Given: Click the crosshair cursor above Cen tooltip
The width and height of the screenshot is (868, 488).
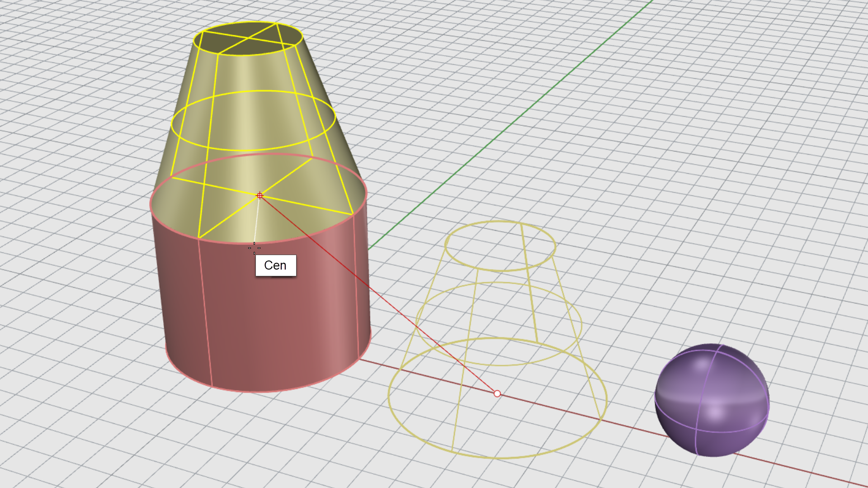Looking at the screenshot, I should coord(254,248).
